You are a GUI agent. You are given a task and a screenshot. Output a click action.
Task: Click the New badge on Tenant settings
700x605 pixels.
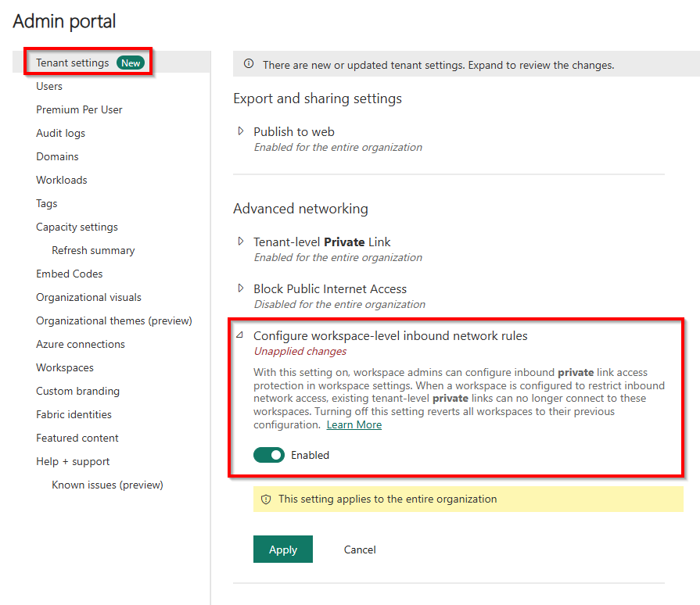[131, 63]
